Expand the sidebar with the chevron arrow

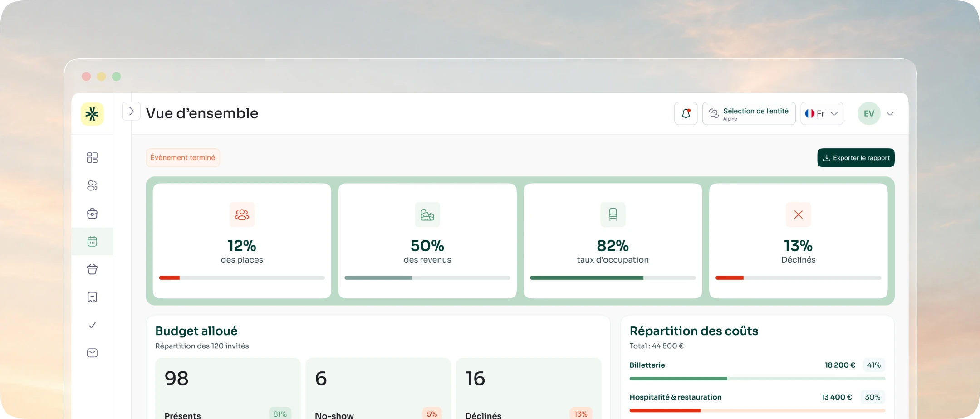[x=131, y=111]
